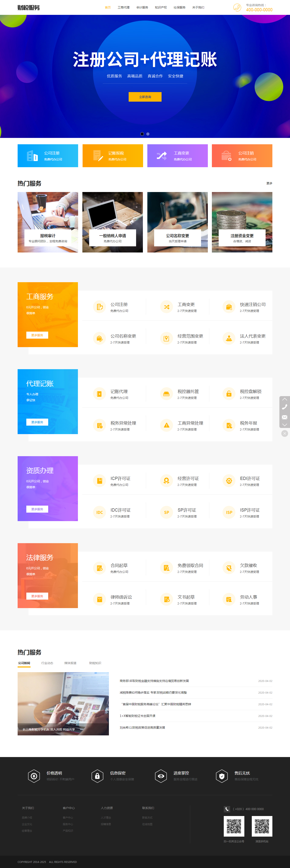Switch to second carousel slide dot
The width and height of the screenshot is (290, 868).
148,134
